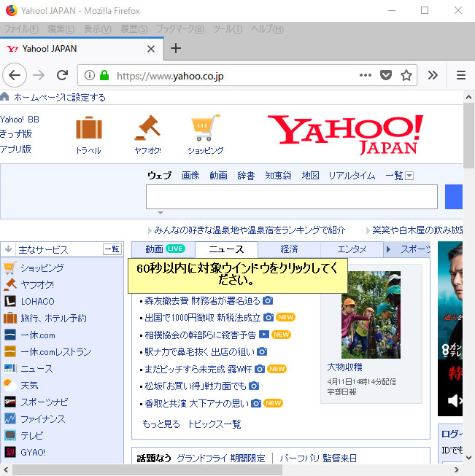475x476 pixels.
Task: Open a new tab with the plus button
Action: coord(176,48)
